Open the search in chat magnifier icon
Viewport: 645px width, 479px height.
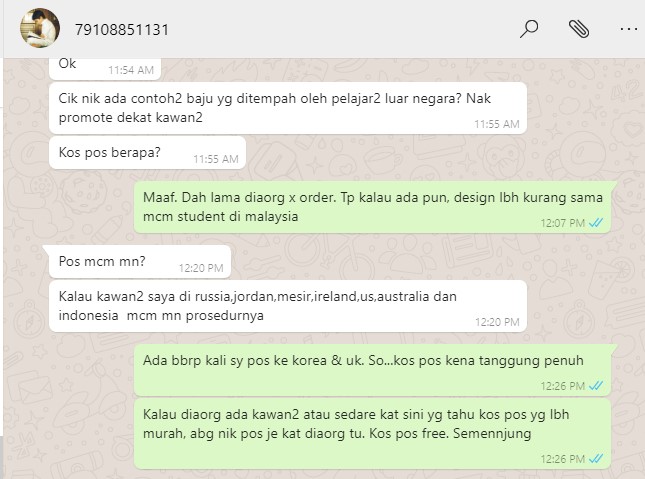coord(529,29)
